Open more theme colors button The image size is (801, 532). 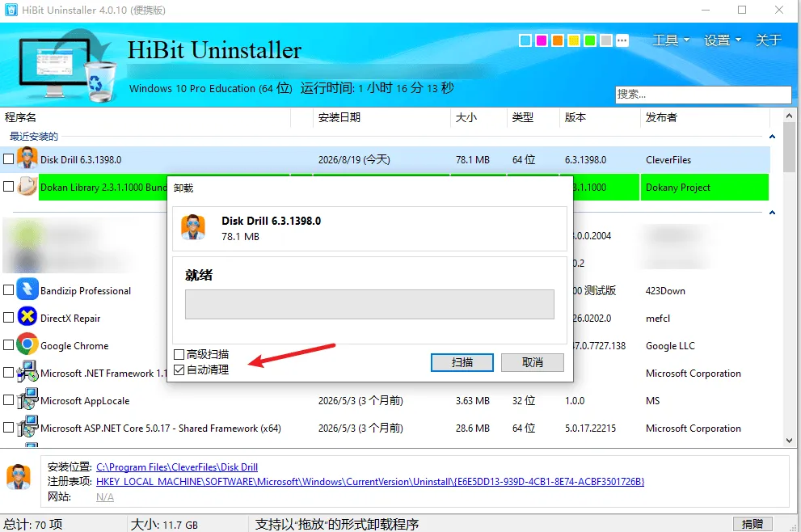pos(622,40)
